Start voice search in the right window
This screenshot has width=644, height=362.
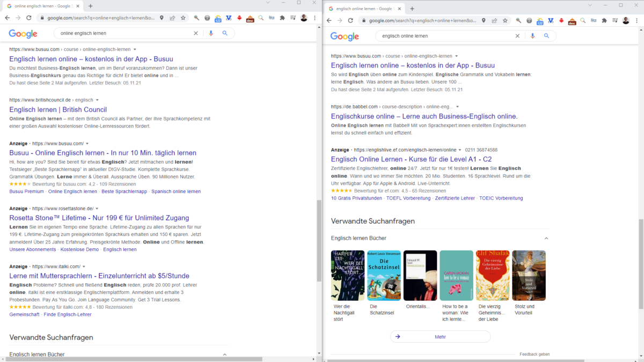(x=533, y=36)
